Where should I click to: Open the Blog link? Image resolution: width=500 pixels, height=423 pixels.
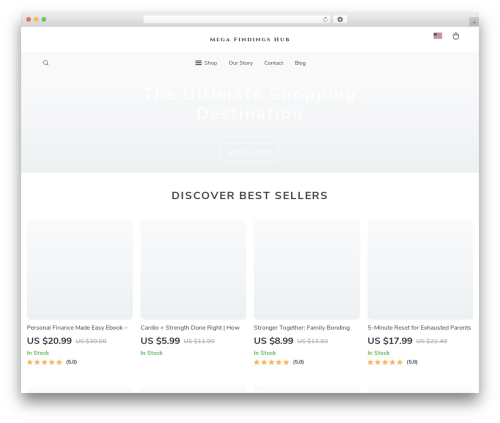click(x=300, y=63)
